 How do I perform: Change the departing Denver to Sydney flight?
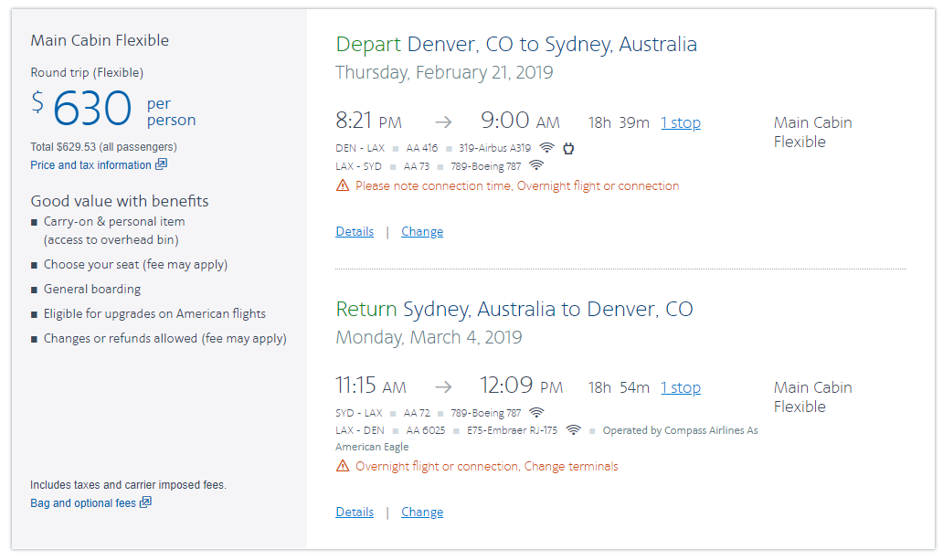click(x=422, y=231)
